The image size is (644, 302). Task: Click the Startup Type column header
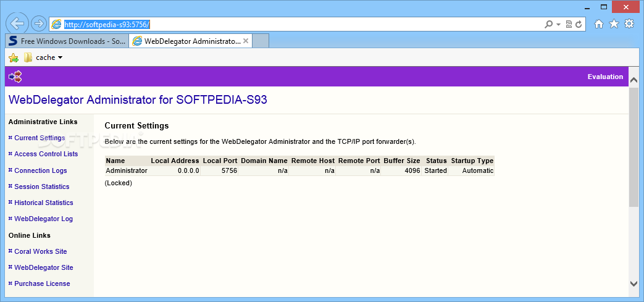[x=472, y=161]
